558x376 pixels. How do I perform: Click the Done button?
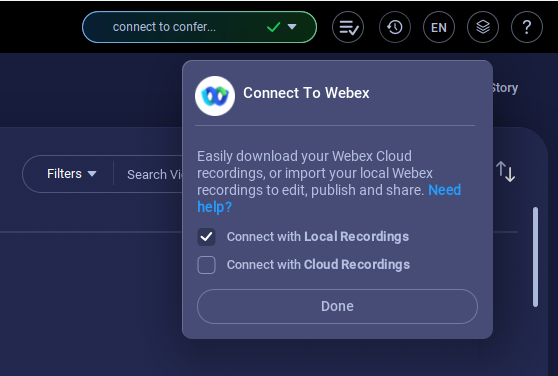[x=337, y=306]
